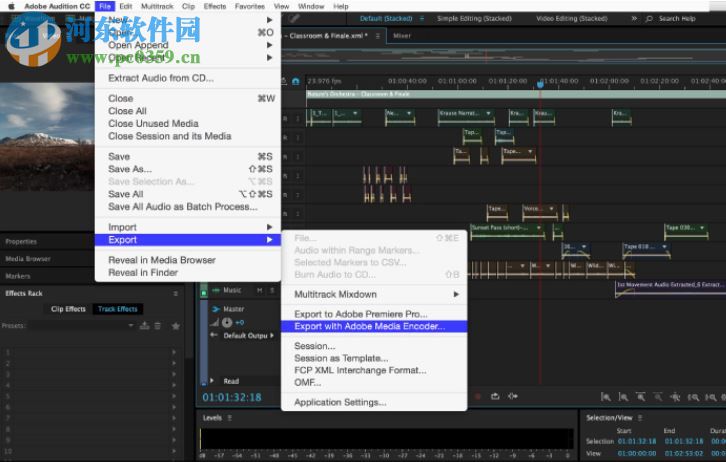
Task: Click the Music track input icon
Action: coord(215,290)
